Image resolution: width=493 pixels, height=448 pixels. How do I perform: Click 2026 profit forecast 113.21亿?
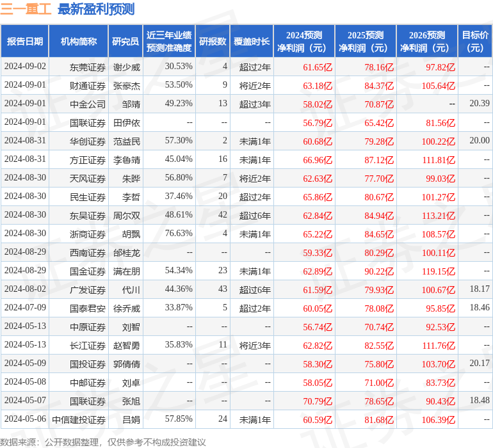pyautogui.click(x=439, y=216)
